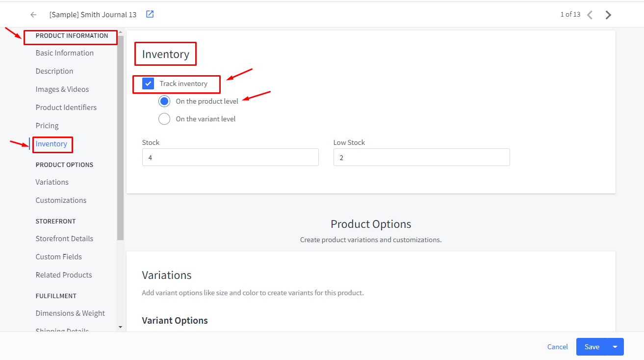Click the Cancel link
The height and width of the screenshot is (360, 644).
pyautogui.click(x=557, y=347)
